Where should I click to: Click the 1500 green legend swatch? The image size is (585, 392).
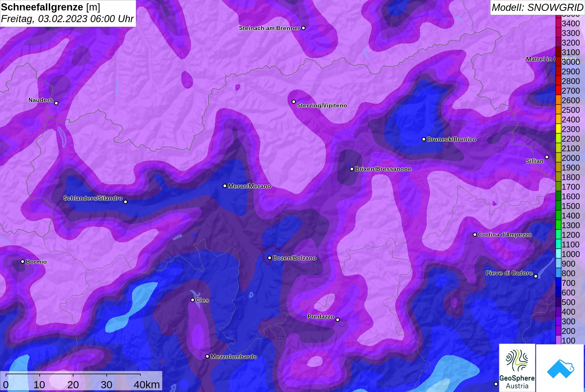558,206
